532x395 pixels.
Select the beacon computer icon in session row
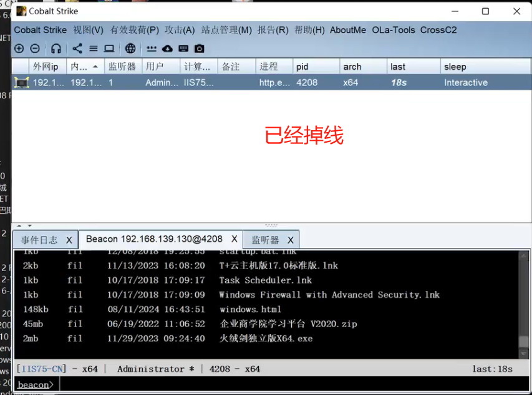coord(21,82)
